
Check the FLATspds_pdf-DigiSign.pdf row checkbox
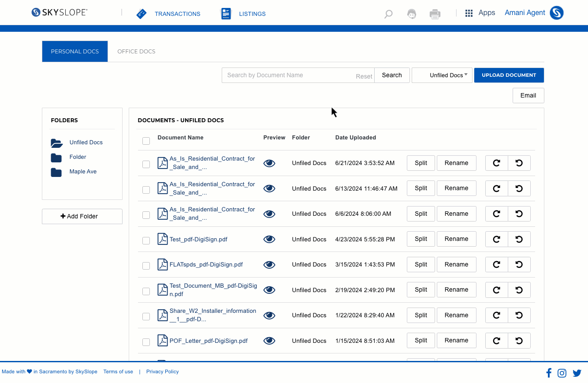tap(146, 266)
